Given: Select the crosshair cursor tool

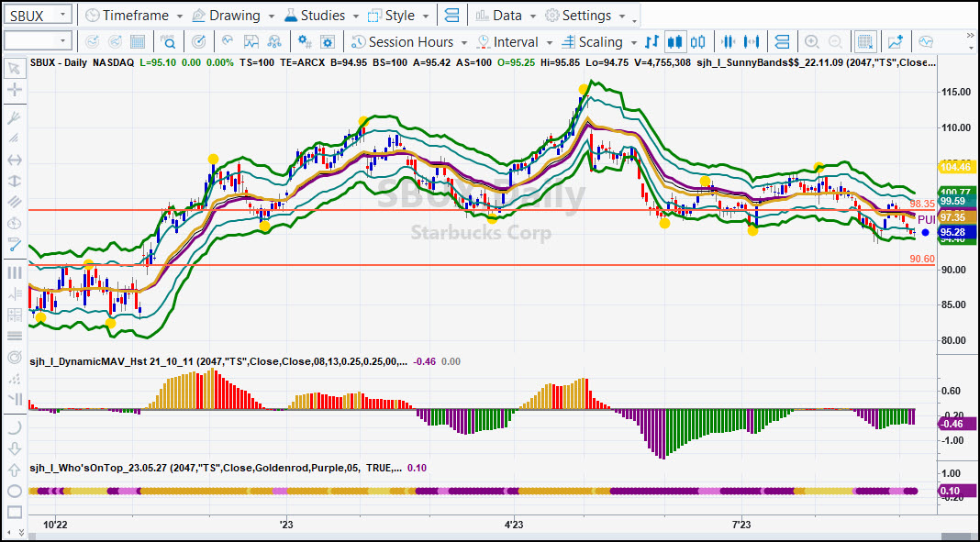Looking at the screenshot, I should click(x=14, y=89).
